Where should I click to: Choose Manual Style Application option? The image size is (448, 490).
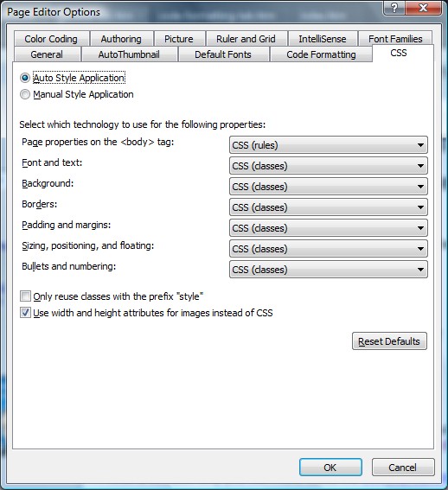point(25,94)
